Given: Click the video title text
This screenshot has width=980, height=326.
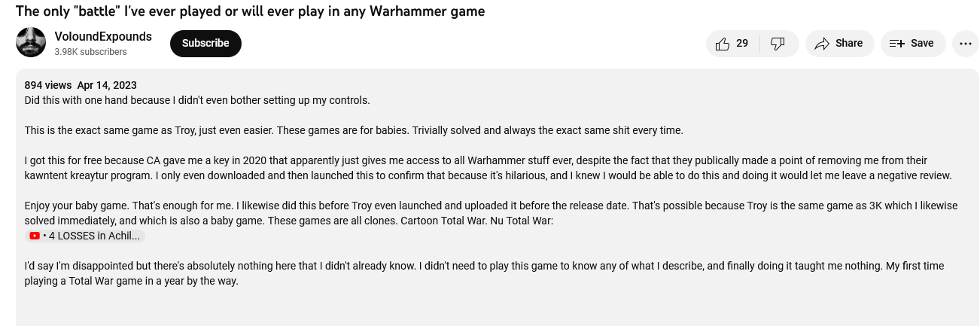Looking at the screenshot, I should coord(250,11).
